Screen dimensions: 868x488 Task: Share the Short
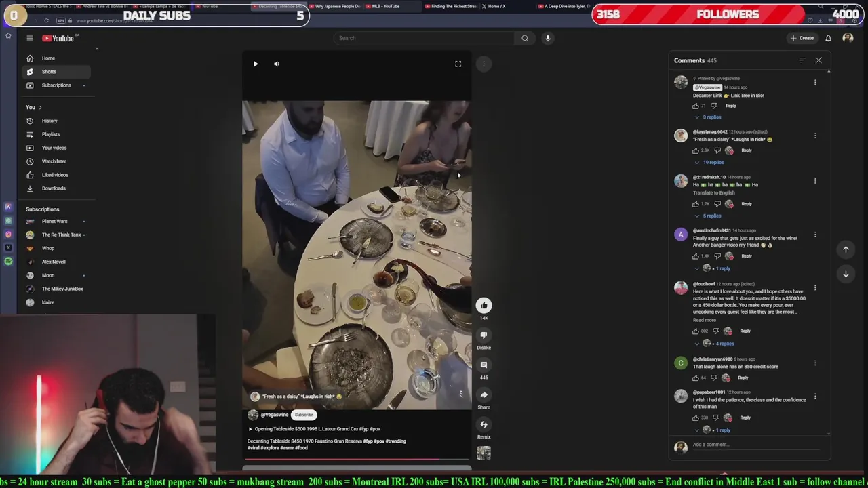coord(484,395)
